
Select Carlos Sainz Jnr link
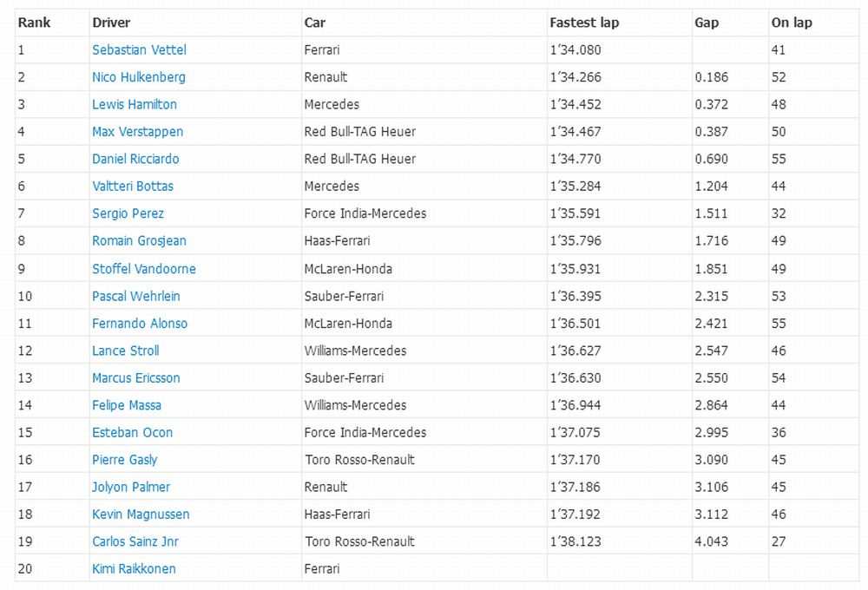pos(135,541)
